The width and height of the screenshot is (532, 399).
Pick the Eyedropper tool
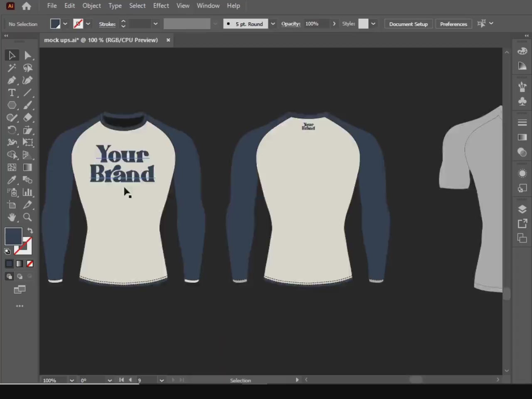(12, 180)
